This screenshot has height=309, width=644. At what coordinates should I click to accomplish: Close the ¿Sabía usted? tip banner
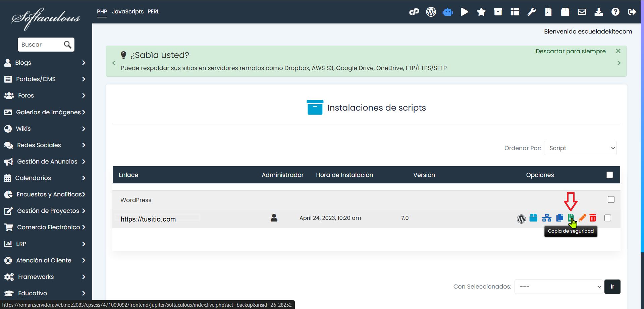[x=618, y=51]
